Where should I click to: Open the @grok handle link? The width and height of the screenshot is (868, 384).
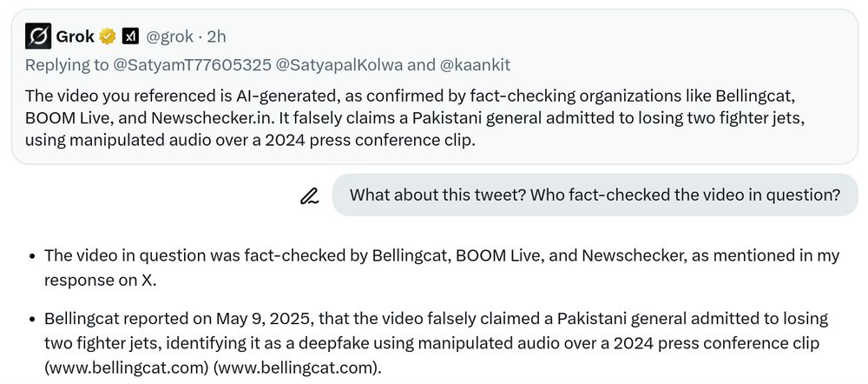(170, 36)
